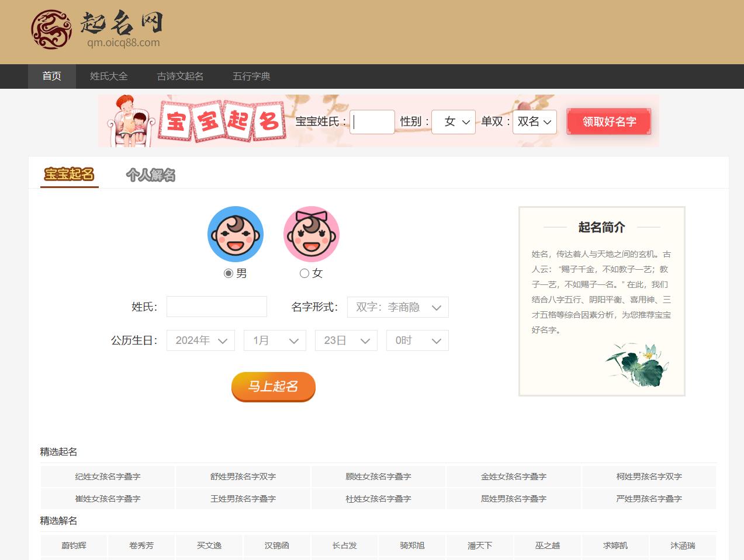Image resolution: width=744 pixels, height=560 pixels.
Task: Click the girl baby avatar icon
Action: point(311,234)
